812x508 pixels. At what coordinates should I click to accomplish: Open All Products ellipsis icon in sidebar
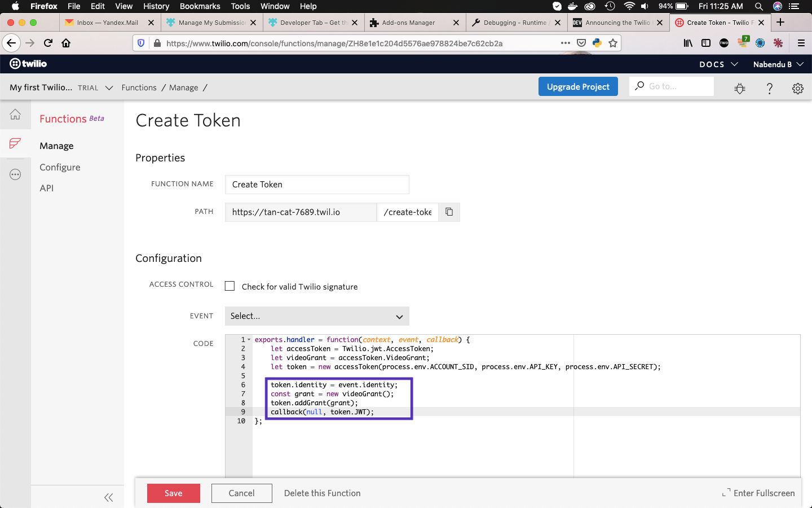15,174
